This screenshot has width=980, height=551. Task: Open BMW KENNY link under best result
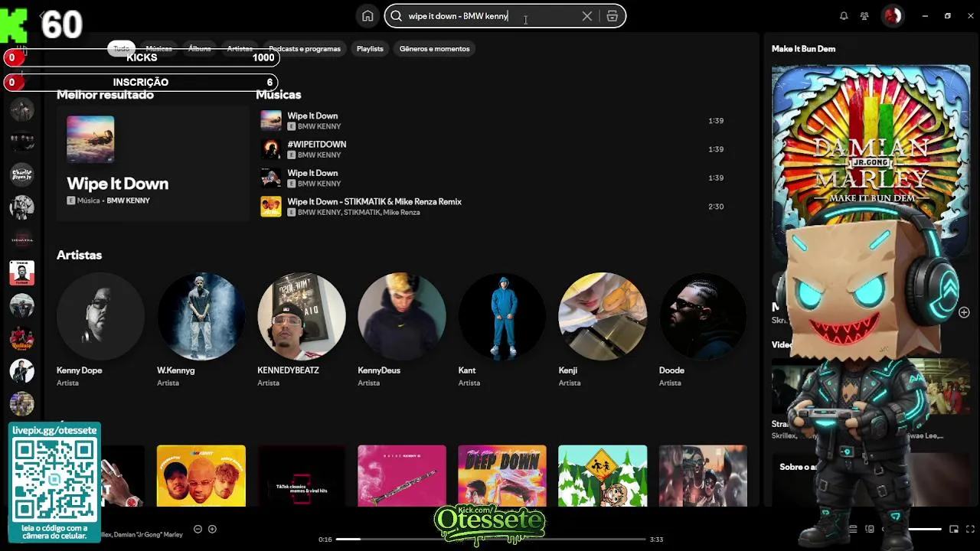pos(128,201)
